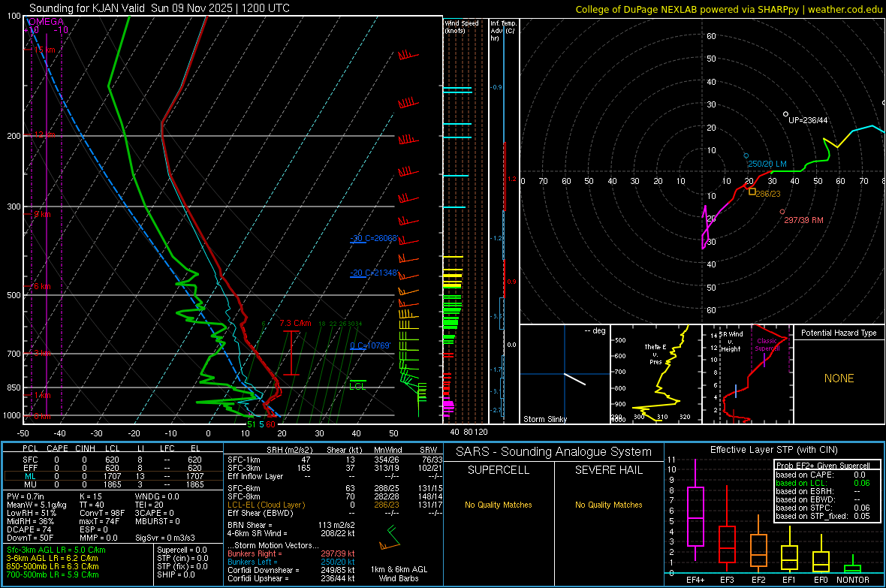
Task: Click the -20 C=21348' height label
Action: pos(374,273)
